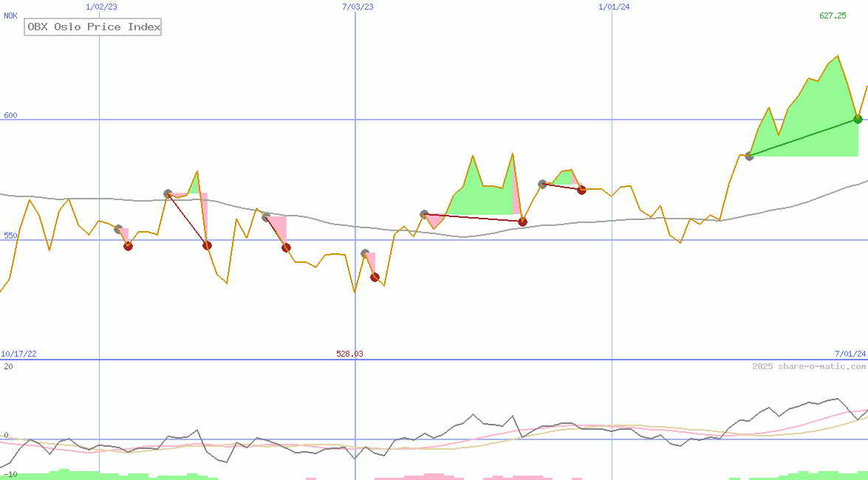Click the gray marker just left of 1/01/24 line
Screen dimensions: 868x480
542,184
